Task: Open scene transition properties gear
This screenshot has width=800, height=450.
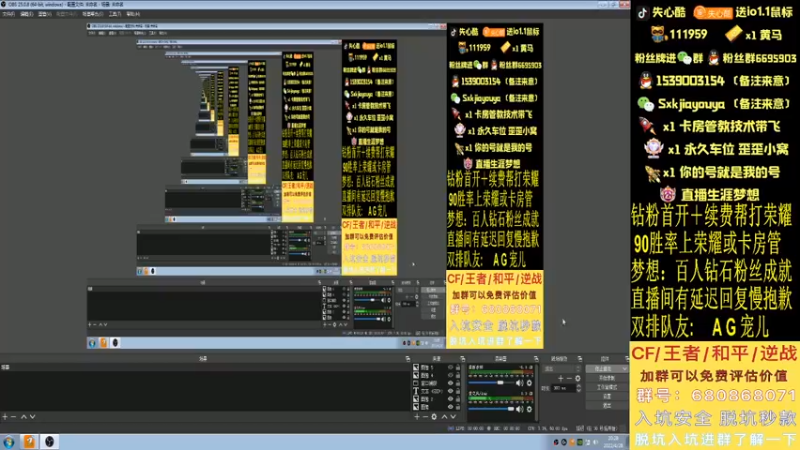Action: (578, 379)
